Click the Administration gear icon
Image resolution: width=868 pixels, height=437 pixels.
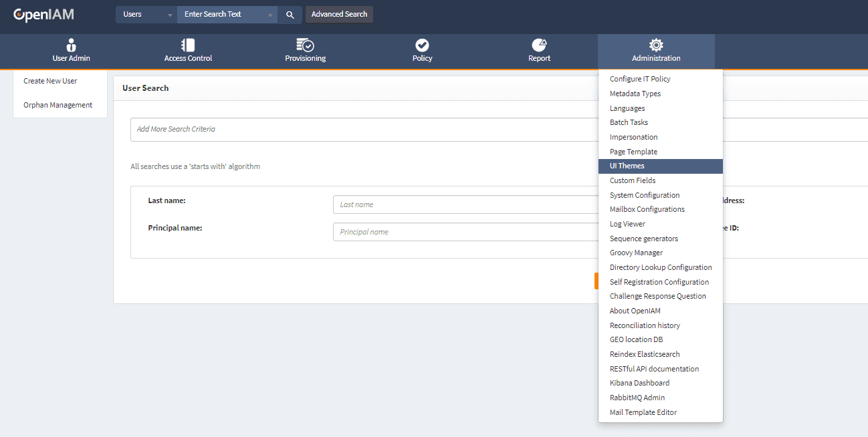click(x=656, y=45)
